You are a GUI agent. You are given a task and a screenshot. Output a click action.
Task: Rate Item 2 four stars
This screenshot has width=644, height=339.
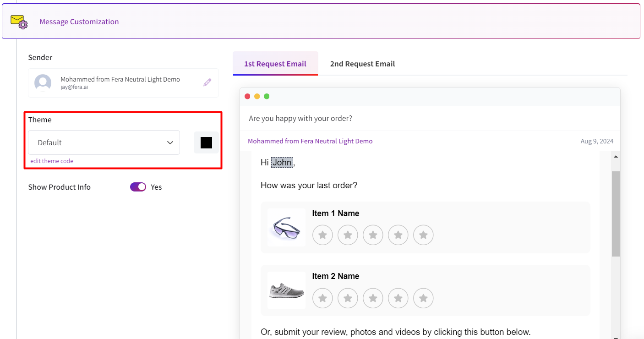pyautogui.click(x=398, y=298)
